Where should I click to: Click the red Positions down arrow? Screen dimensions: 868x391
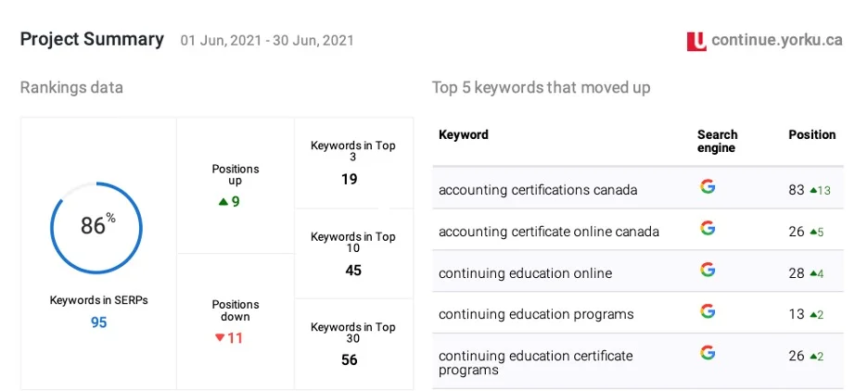pos(220,337)
